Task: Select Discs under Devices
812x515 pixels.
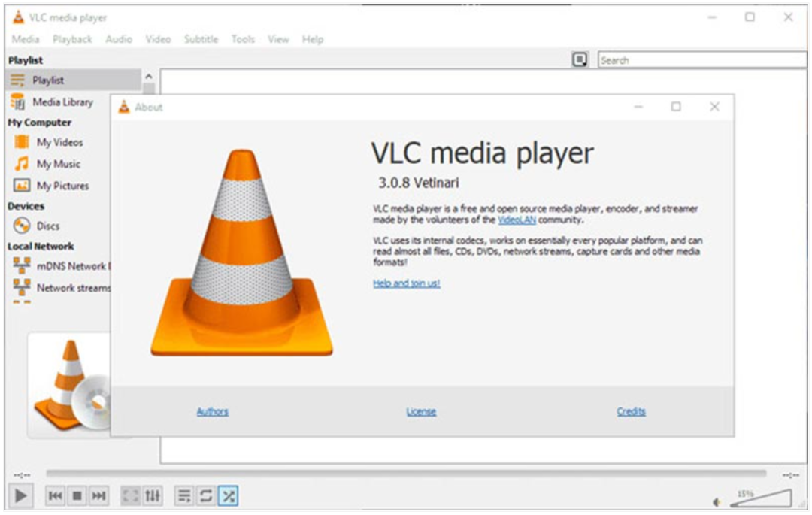Action: [48, 226]
